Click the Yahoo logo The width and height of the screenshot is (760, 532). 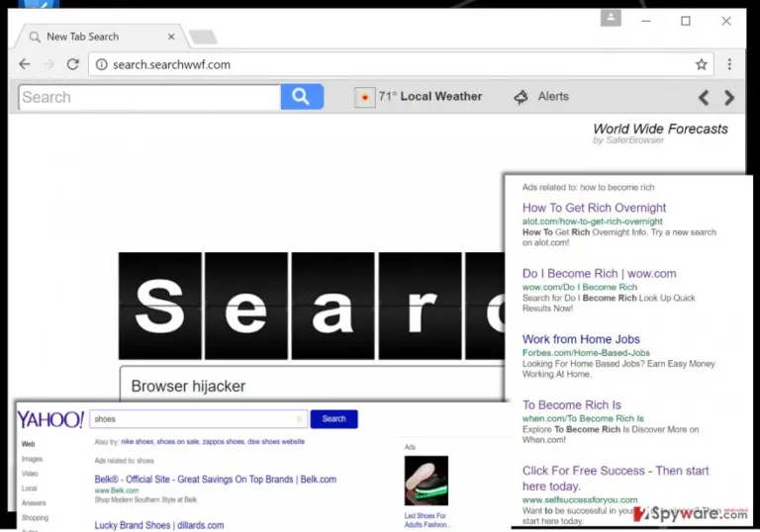pyautogui.click(x=50, y=419)
